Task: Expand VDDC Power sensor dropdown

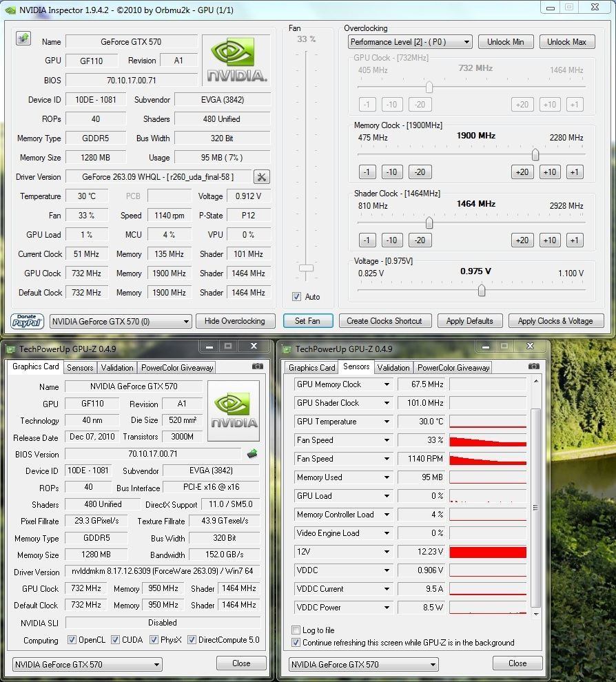Action: pyautogui.click(x=387, y=608)
